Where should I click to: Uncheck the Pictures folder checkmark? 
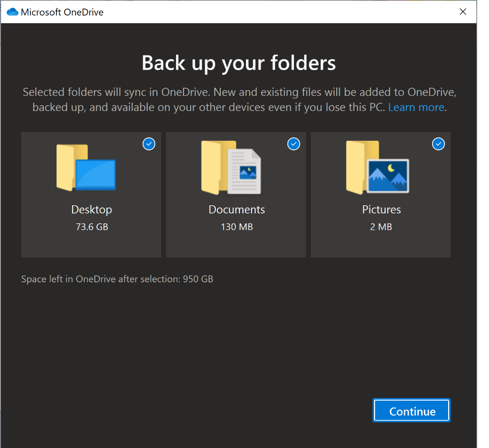(438, 144)
